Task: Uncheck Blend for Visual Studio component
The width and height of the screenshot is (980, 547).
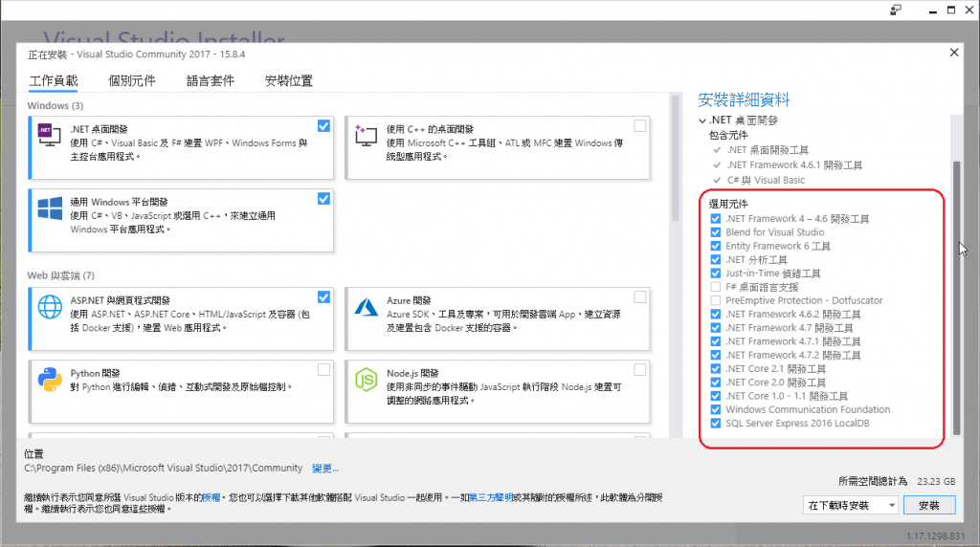Action: (x=716, y=232)
